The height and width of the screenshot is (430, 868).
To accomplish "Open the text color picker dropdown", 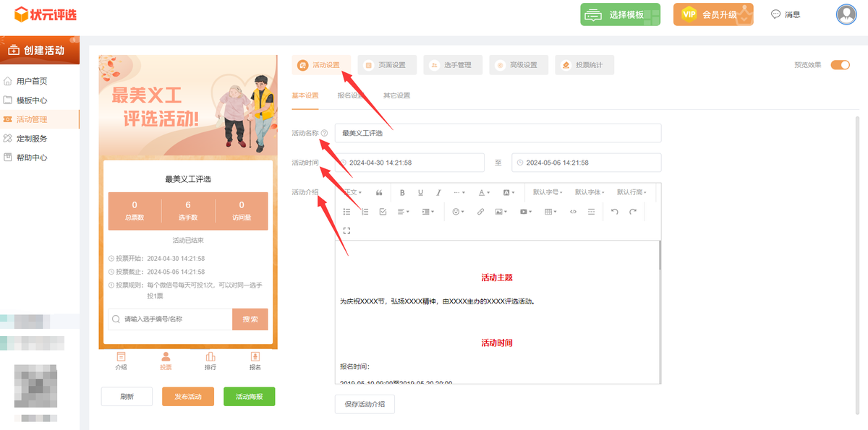I will click(x=484, y=193).
